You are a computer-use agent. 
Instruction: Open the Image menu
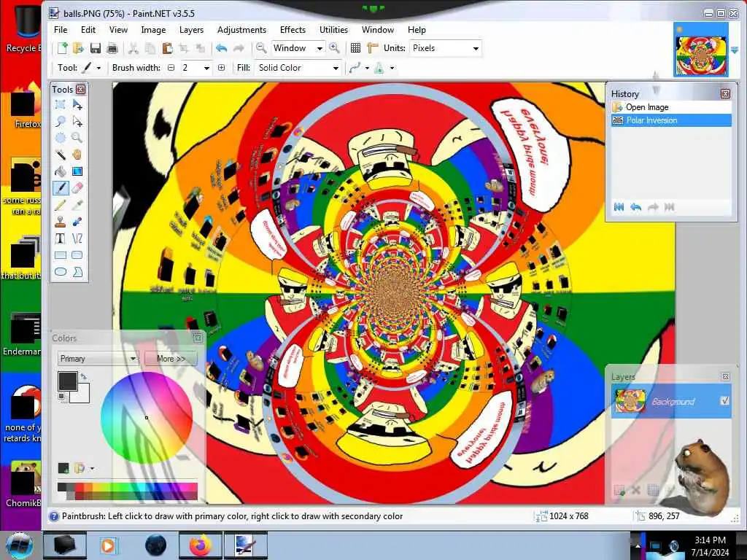pos(153,29)
